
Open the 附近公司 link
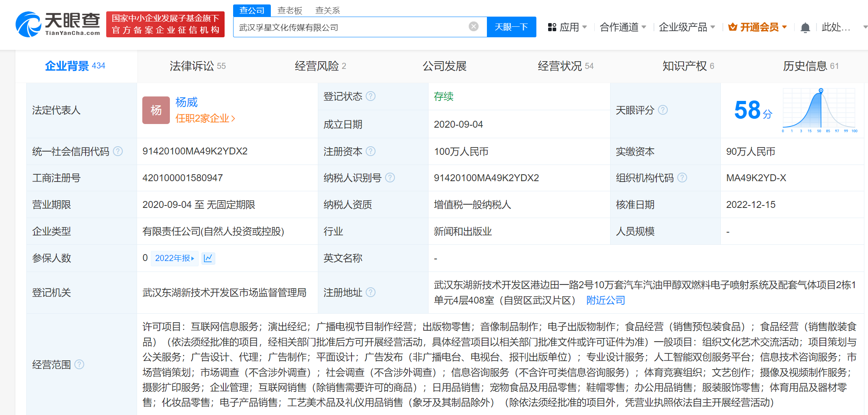(x=605, y=300)
